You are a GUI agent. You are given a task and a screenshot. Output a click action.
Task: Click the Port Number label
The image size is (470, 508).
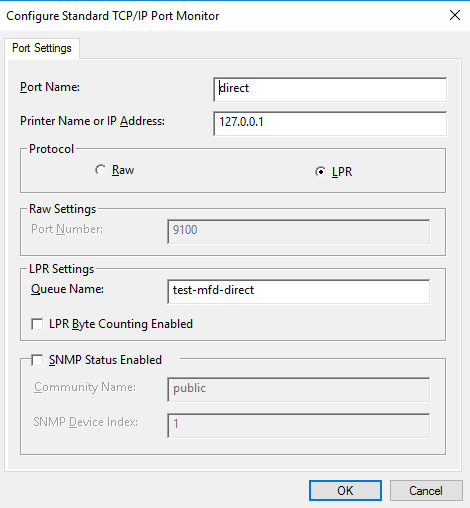[x=67, y=229]
